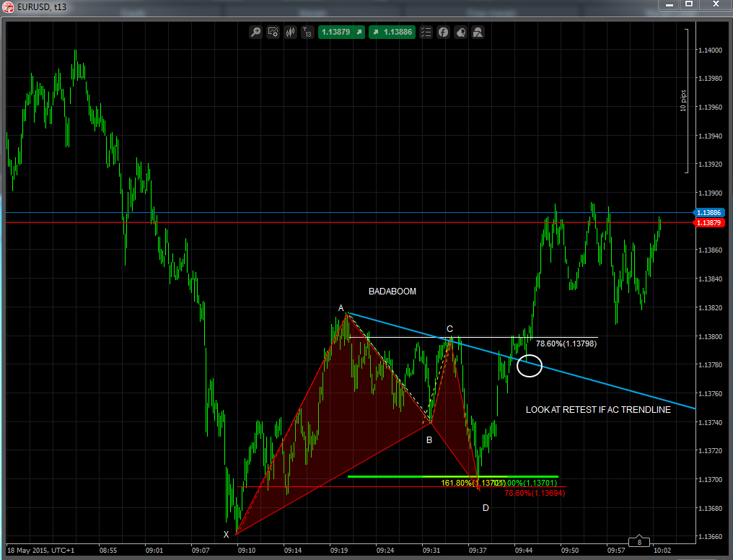733x560 pixels.
Task: Click the 18 May 2015, UTC+1 date label
Action: [x=40, y=550]
